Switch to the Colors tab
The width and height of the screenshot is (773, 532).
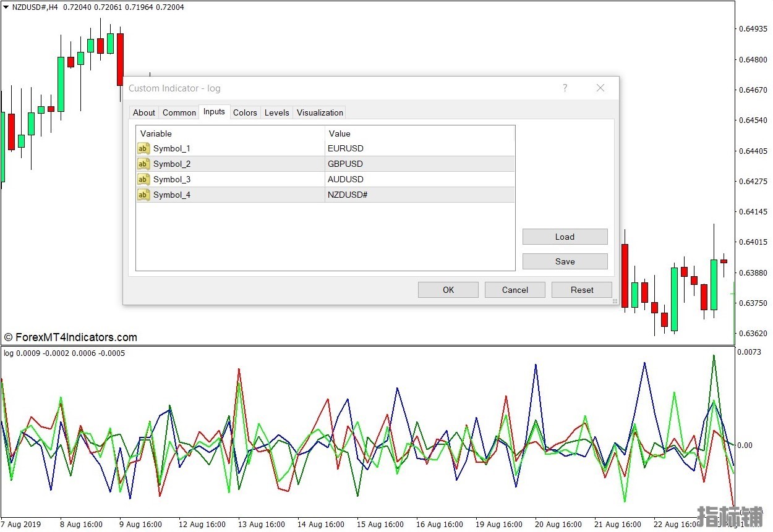[245, 112]
